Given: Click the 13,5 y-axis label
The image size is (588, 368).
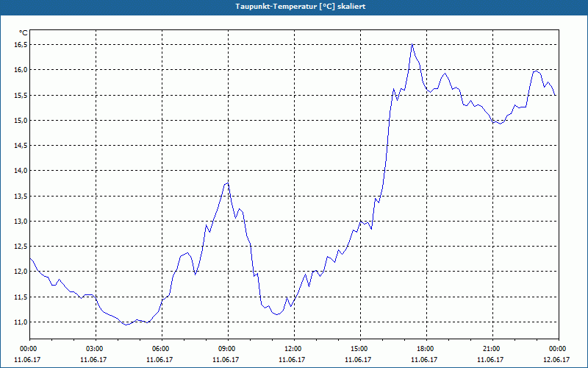Looking at the screenshot, I should (21, 196).
